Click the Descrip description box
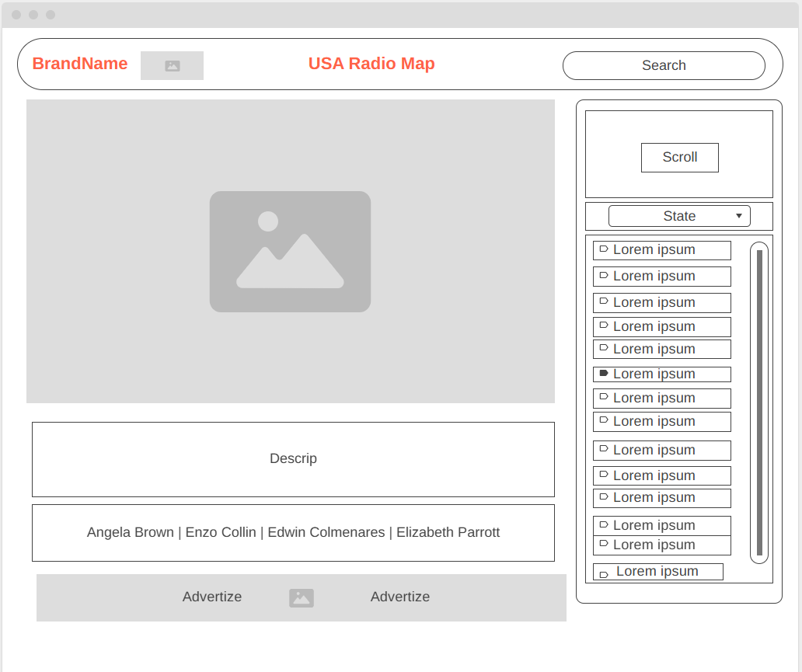 (x=293, y=459)
